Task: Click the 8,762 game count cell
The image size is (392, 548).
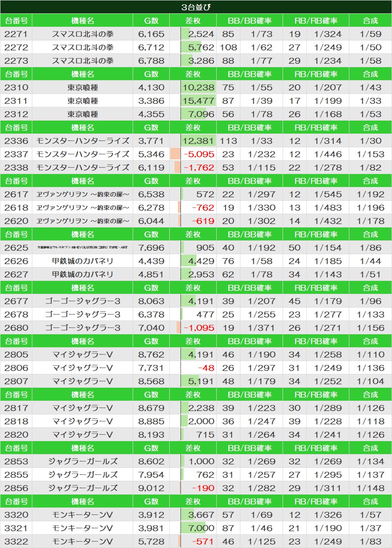Action: (x=151, y=355)
